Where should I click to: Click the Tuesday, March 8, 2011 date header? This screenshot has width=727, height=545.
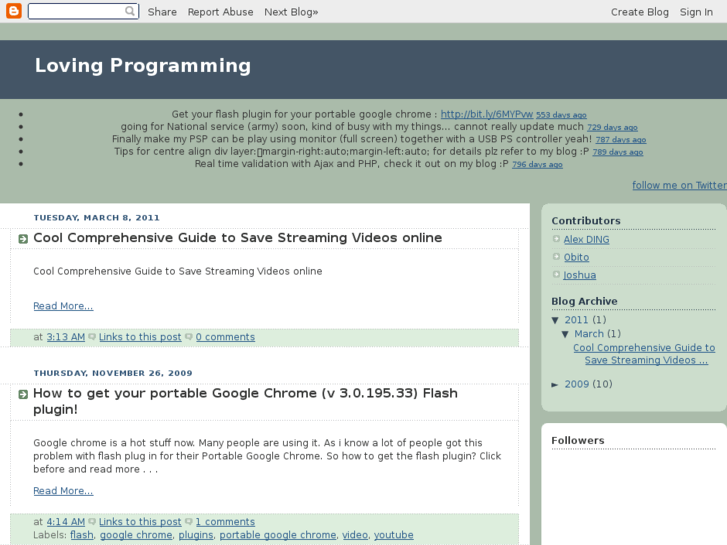[96, 218]
